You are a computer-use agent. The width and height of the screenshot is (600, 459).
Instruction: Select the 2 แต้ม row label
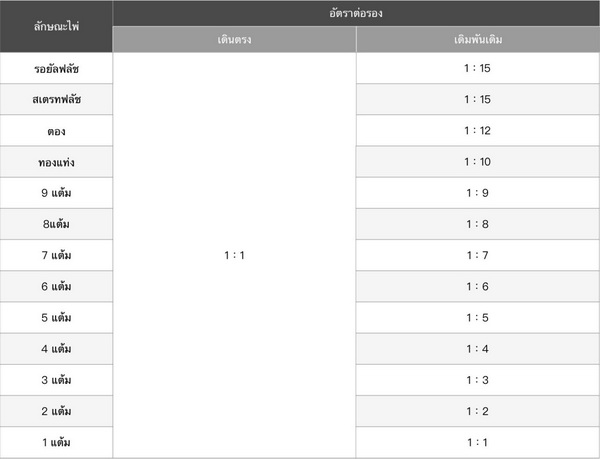[x=56, y=411]
